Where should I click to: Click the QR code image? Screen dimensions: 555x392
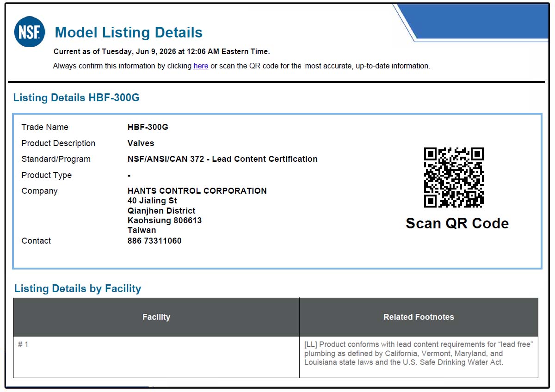pyautogui.click(x=454, y=178)
